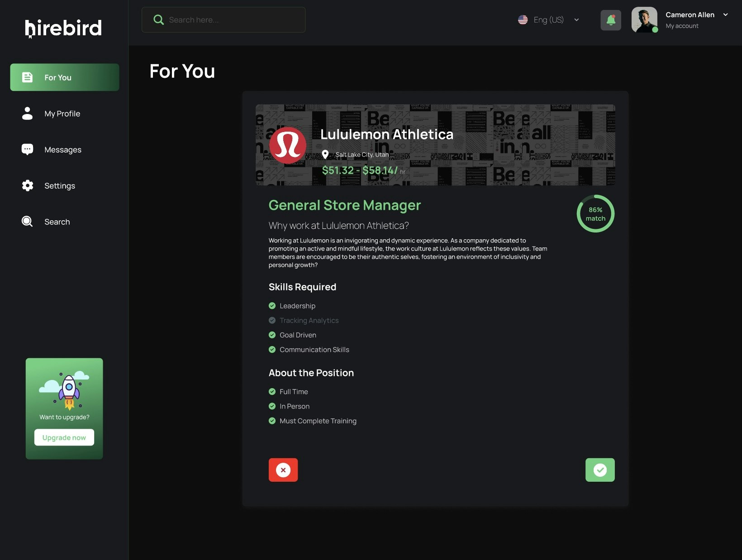
Task: Click the Settings gear icon
Action: click(28, 185)
